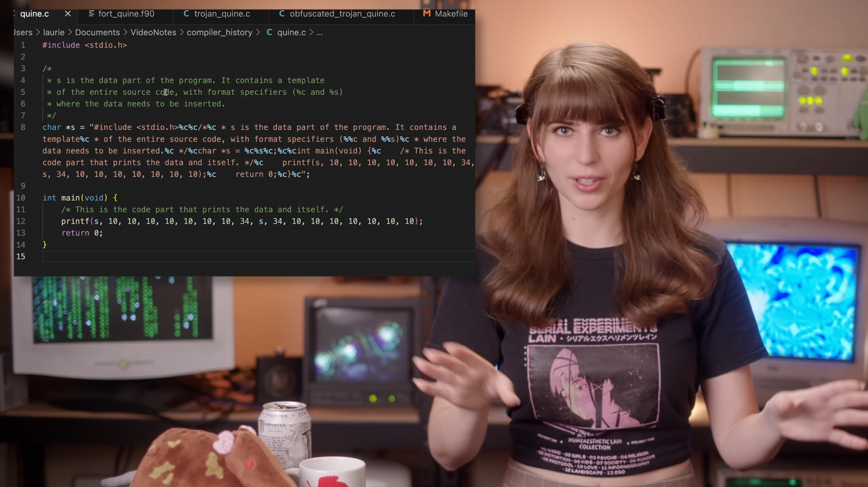The width and height of the screenshot is (868, 487).
Task: Click line number 15 in the gutter
Action: [21, 257]
